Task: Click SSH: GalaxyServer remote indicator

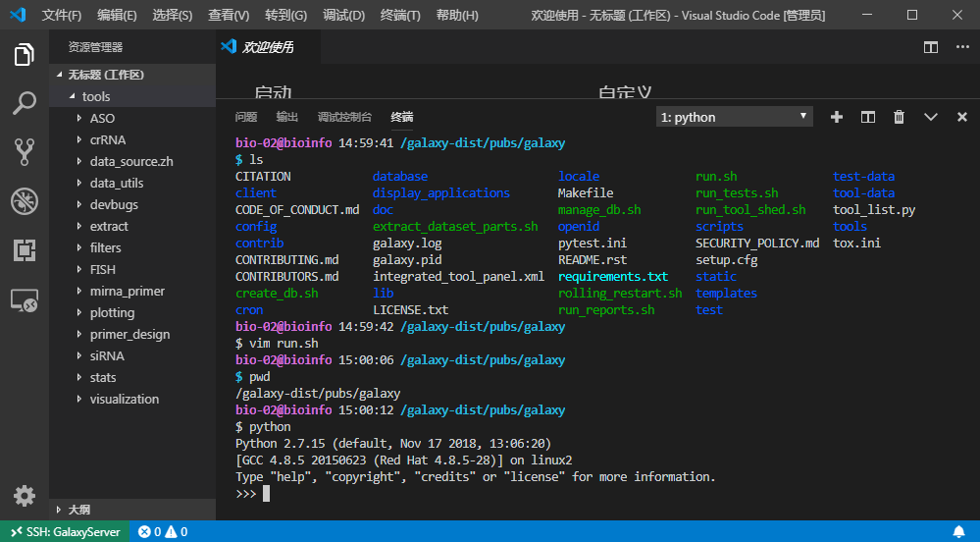Action: (65, 532)
